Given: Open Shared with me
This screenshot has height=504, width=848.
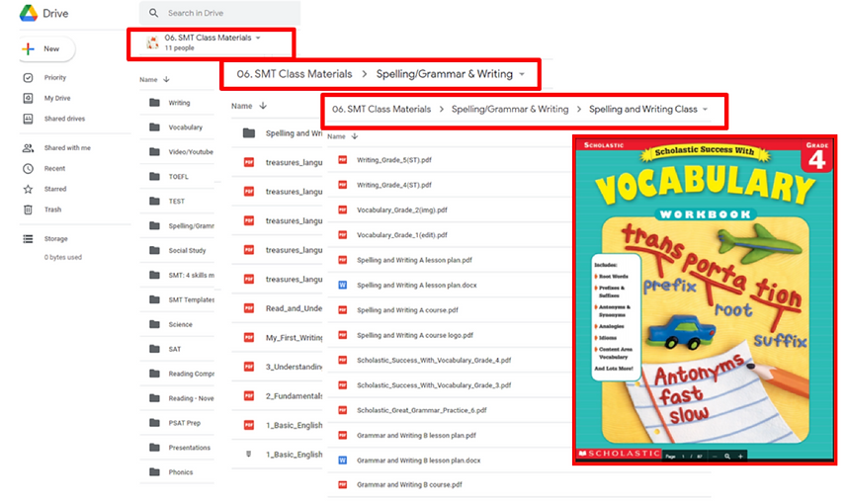Looking at the screenshot, I should click(67, 148).
